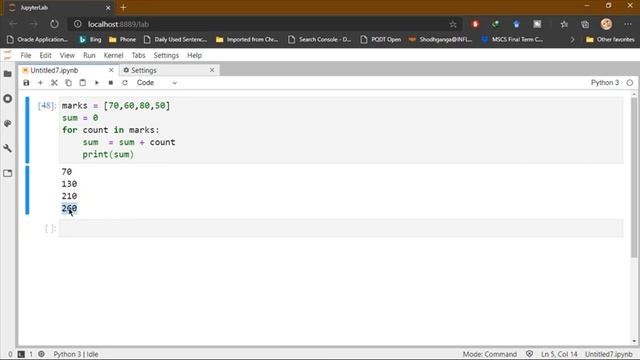The height and width of the screenshot is (360, 640).
Task: Open the Bing bookmark
Action: (90, 40)
